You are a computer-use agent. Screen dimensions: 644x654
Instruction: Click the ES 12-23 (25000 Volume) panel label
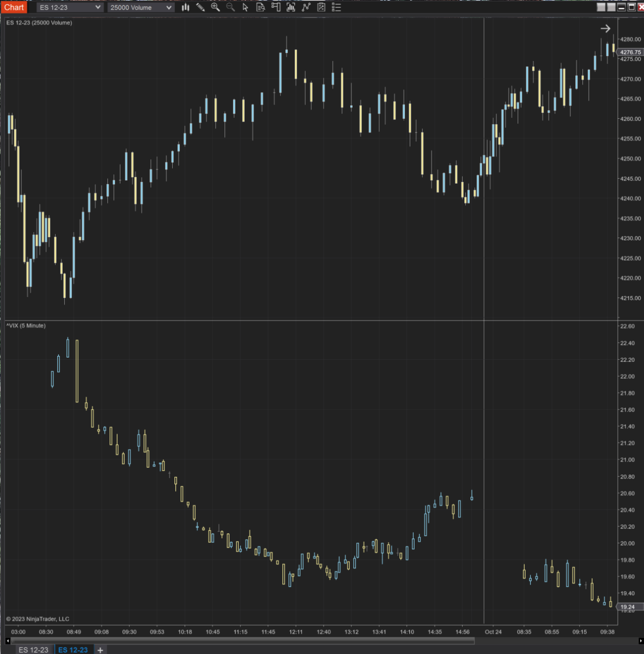click(x=39, y=23)
